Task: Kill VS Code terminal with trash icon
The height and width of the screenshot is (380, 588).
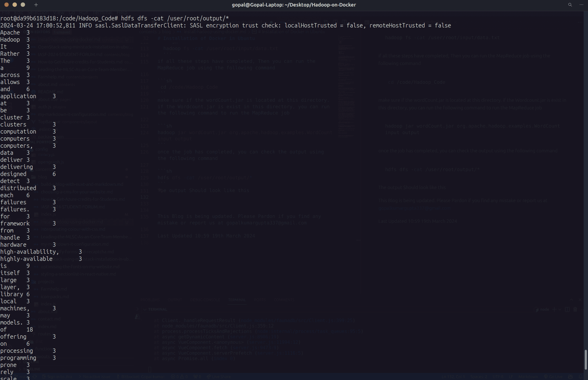Action: [x=575, y=310]
